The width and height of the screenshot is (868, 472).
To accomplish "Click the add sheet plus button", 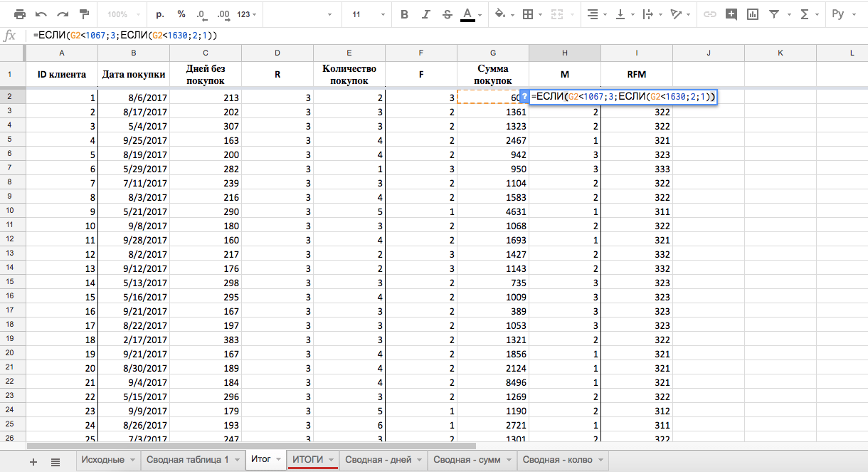I will coord(33,462).
